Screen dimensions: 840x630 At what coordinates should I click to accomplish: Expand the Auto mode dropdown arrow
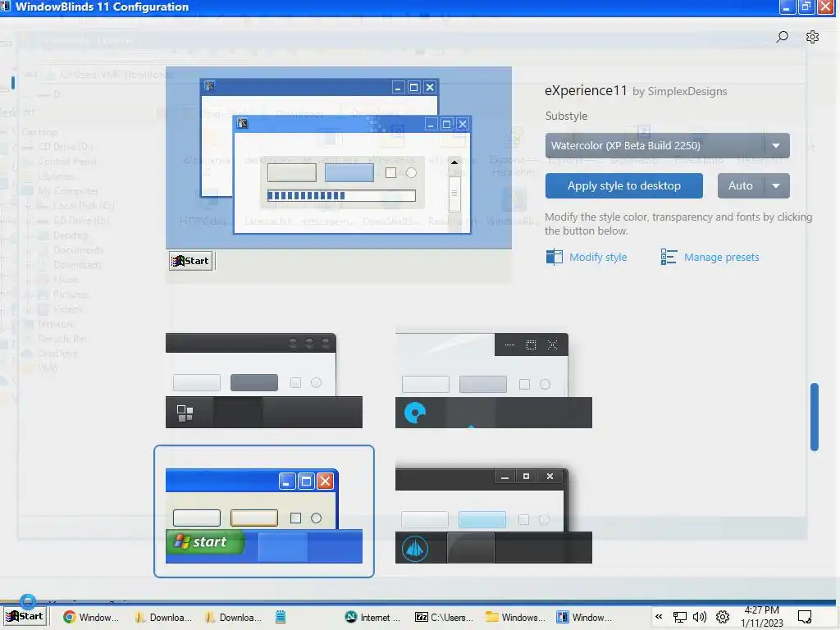pyautogui.click(x=776, y=186)
